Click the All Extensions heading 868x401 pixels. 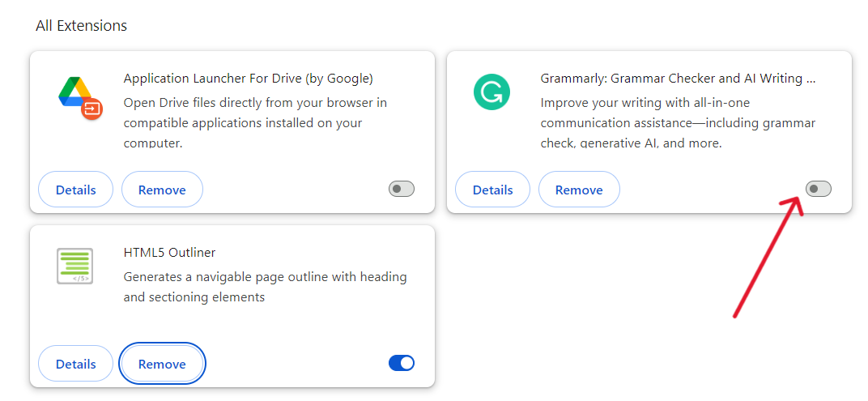coord(81,26)
